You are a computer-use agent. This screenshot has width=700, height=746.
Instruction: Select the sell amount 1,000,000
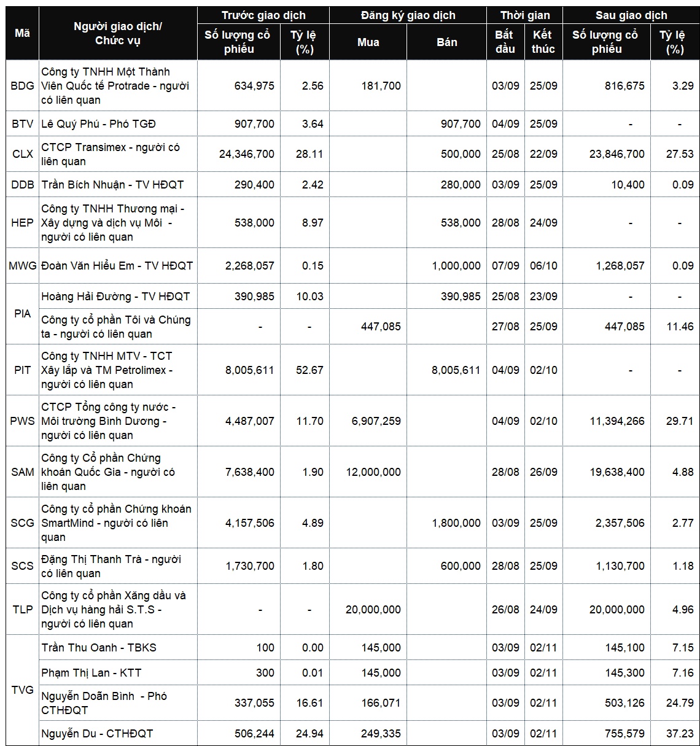[456, 266]
